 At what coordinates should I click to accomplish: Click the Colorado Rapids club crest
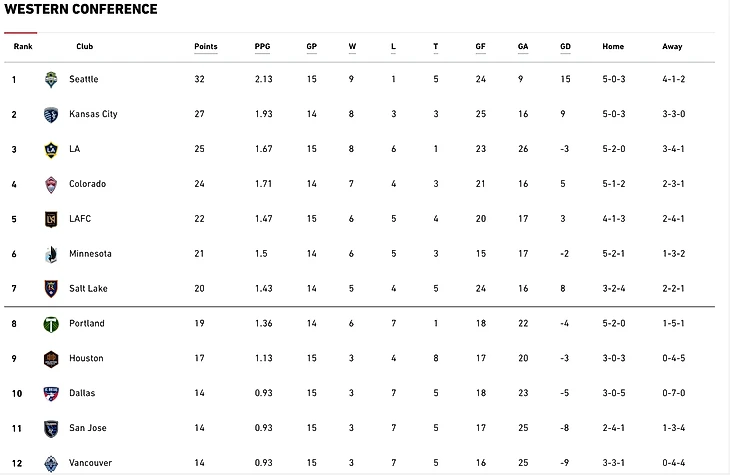pyautogui.click(x=51, y=184)
